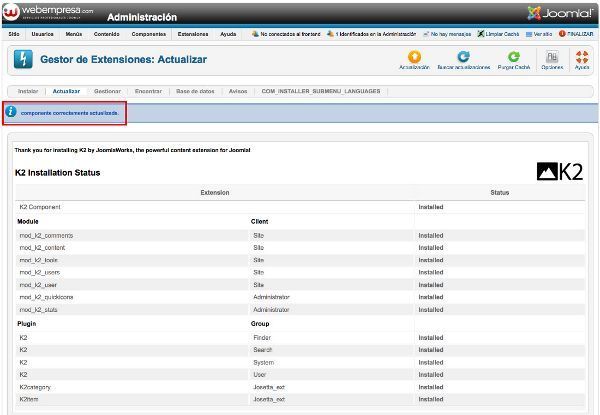Click Installed status for K2 Component
This screenshot has width=600, height=415.
pyautogui.click(x=430, y=207)
